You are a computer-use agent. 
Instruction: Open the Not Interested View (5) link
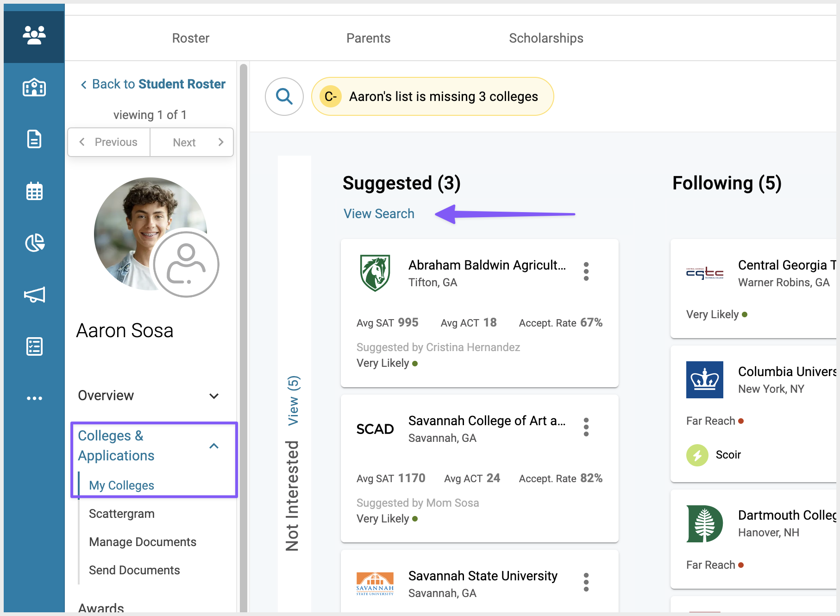coord(294,401)
